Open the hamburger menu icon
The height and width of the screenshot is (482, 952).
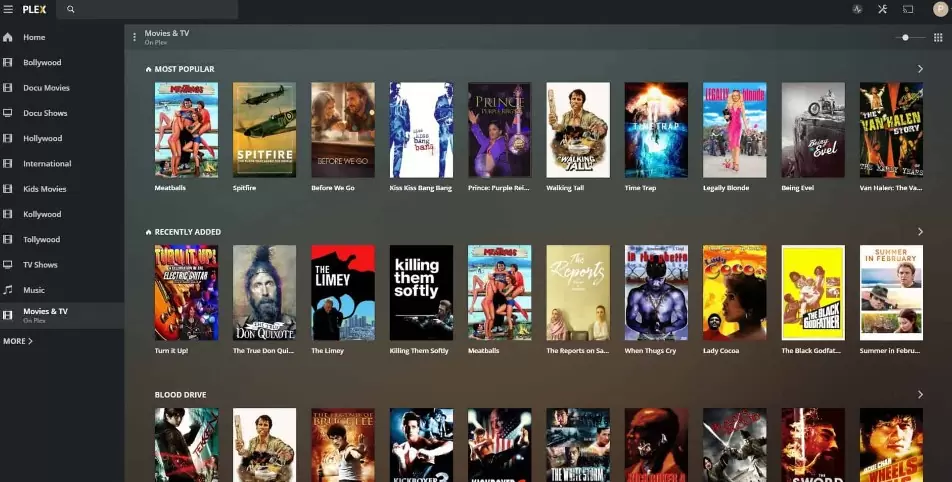pos(8,9)
